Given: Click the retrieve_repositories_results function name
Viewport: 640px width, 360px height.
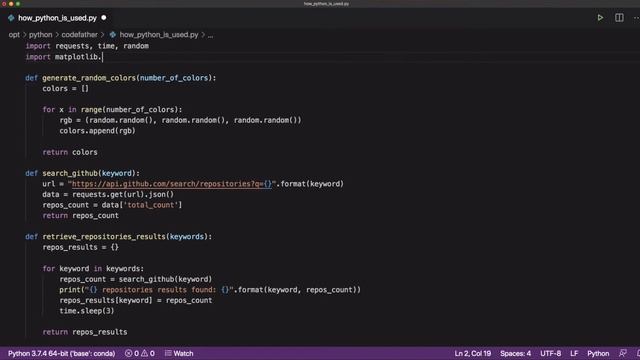Looking at the screenshot, I should coord(104,237).
